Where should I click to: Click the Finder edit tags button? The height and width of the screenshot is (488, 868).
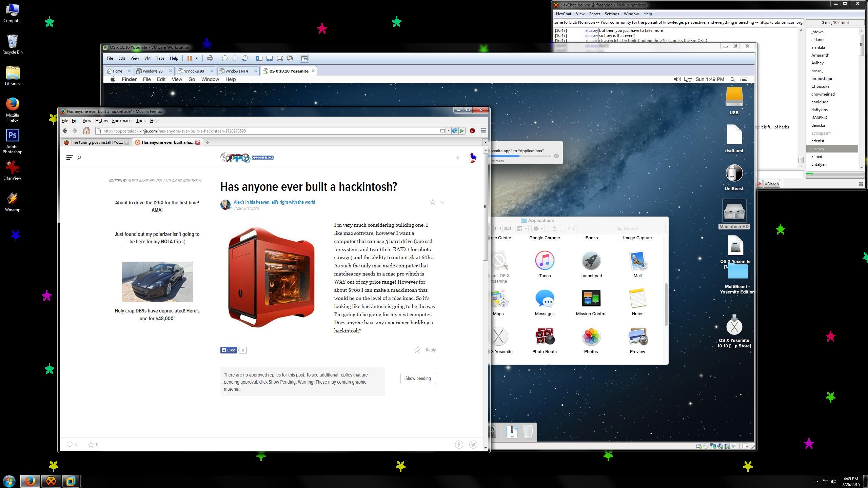coord(571,228)
